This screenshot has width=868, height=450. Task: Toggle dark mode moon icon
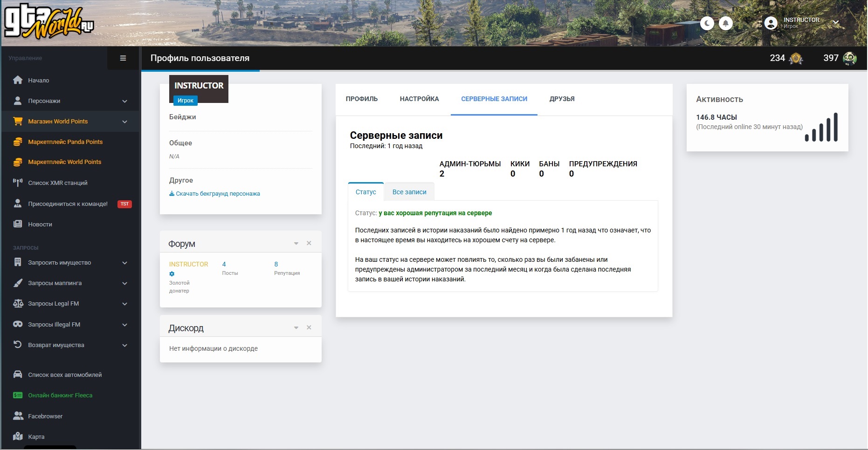click(x=707, y=23)
